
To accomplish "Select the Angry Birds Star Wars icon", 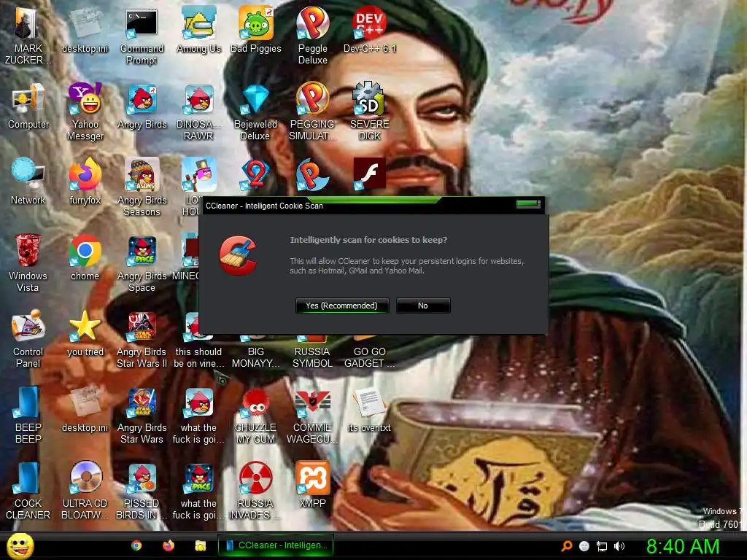I will 142,415.
